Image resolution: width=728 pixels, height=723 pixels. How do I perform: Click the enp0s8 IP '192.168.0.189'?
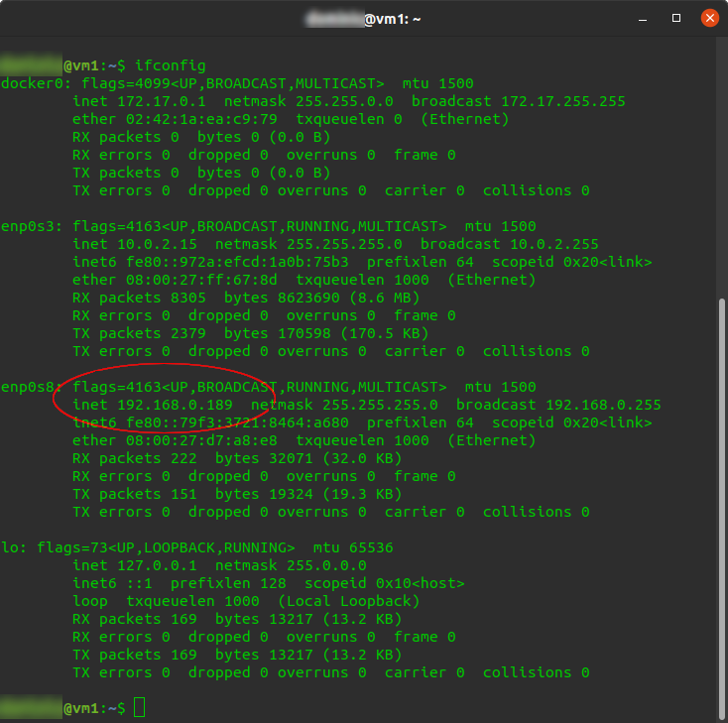tap(175, 405)
